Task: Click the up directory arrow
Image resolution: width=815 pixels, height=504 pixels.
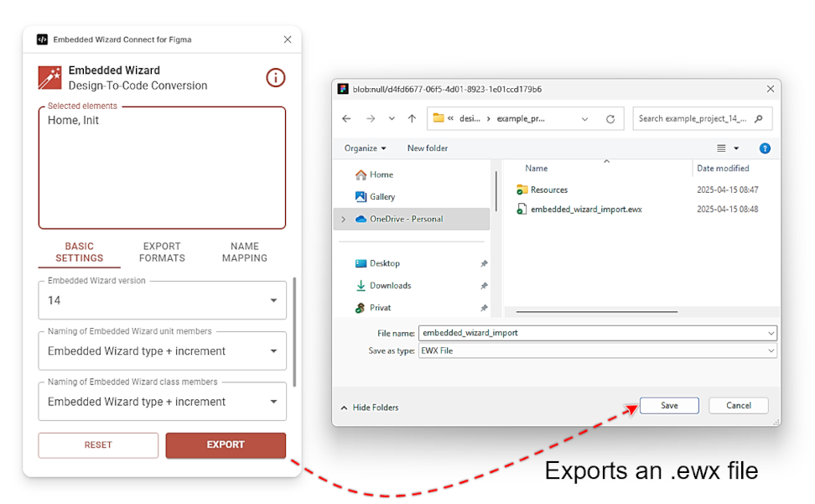Action: [x=412, y=119]
